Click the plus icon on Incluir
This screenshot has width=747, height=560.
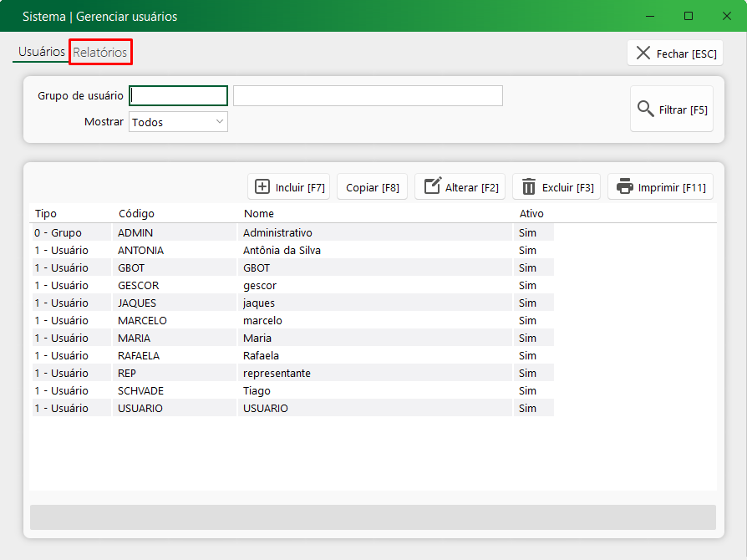[x=262, y=186]
